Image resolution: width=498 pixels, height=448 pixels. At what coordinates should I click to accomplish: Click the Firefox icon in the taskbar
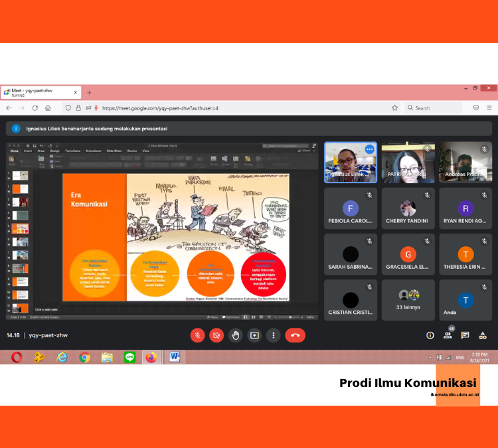click(151, 358)
